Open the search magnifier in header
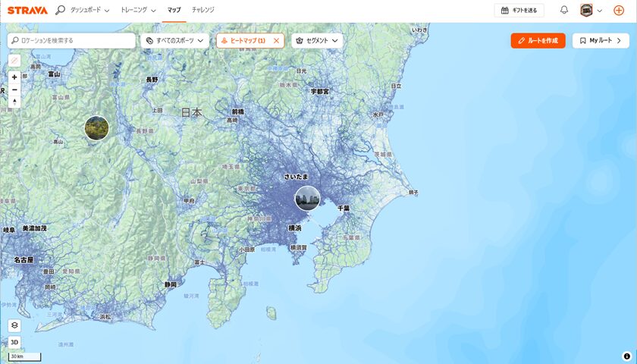Viewport: 637px width, 364px height. [x=61, y=11]
